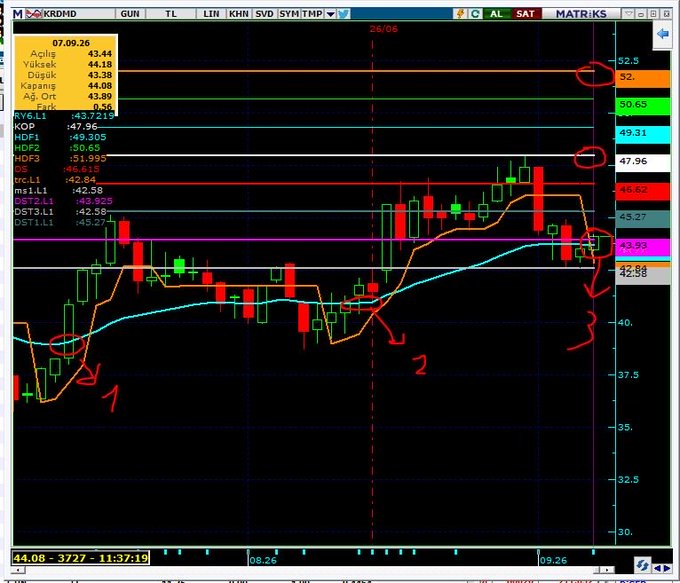680x583 pixels.
Task: Click the horizontal scrollbar right arrow
Action: click(609, 570)
